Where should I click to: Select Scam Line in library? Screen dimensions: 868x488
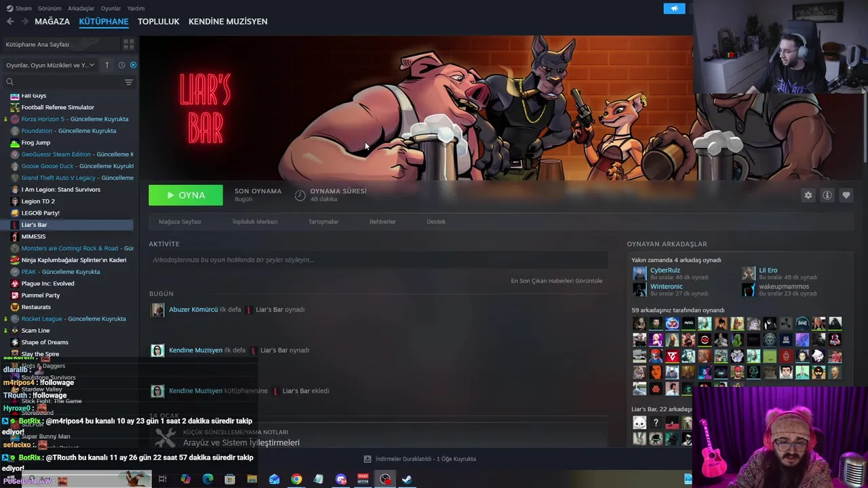click(35, 331)
